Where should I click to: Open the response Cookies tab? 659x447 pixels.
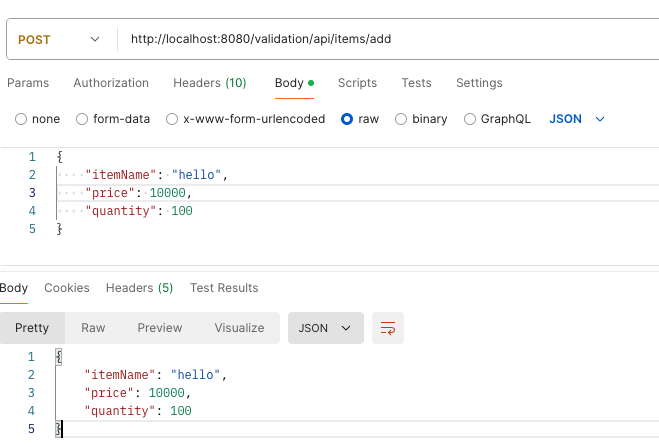coord(67,288)
